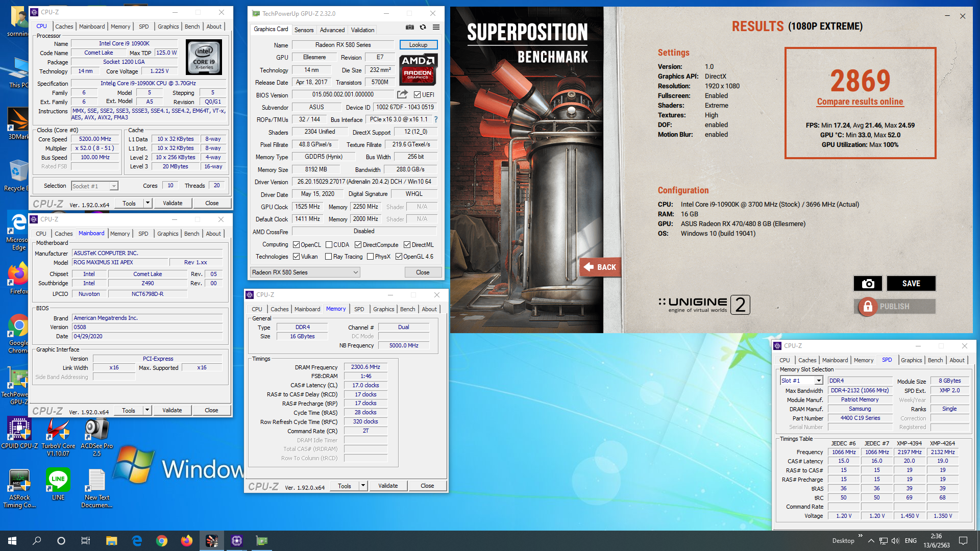The width and height of the screenshot is (980, 551).
Task: Open volume control speaker tray icon
Action: pyautogui.click(x=895, y=541)
